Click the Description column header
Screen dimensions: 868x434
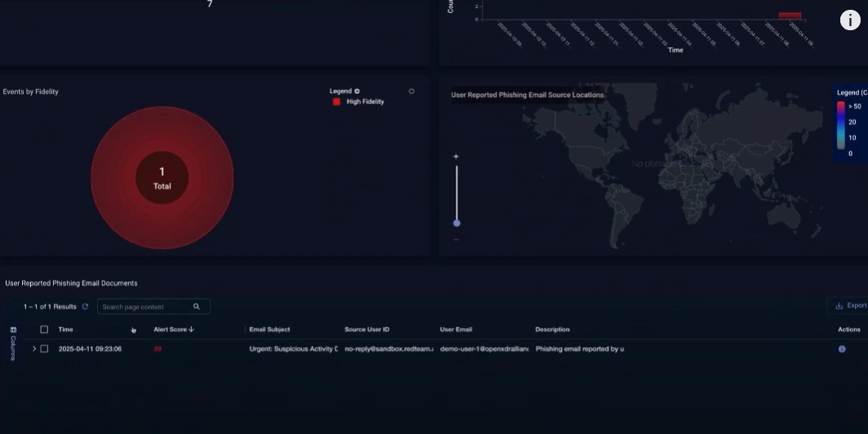(x=553, y=329)
